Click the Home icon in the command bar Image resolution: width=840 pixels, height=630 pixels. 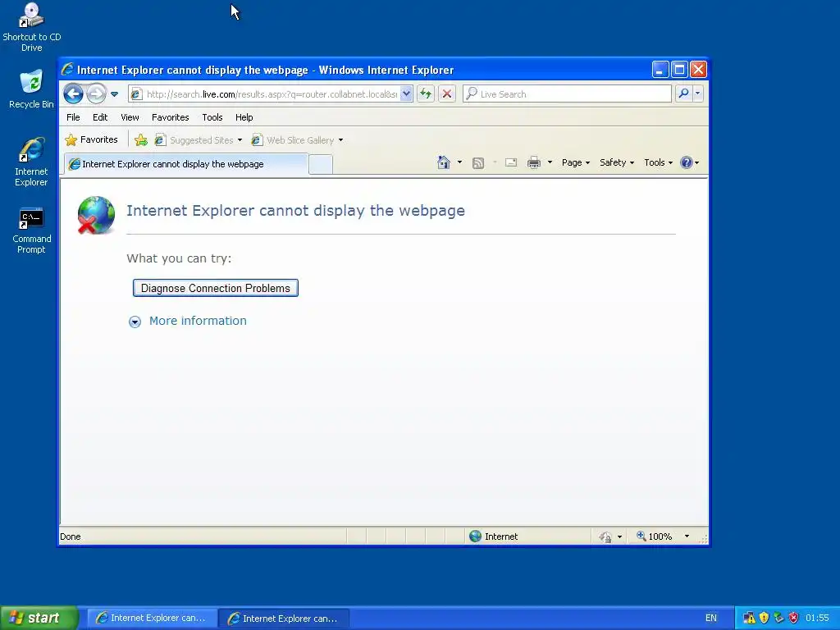(444, 162)
